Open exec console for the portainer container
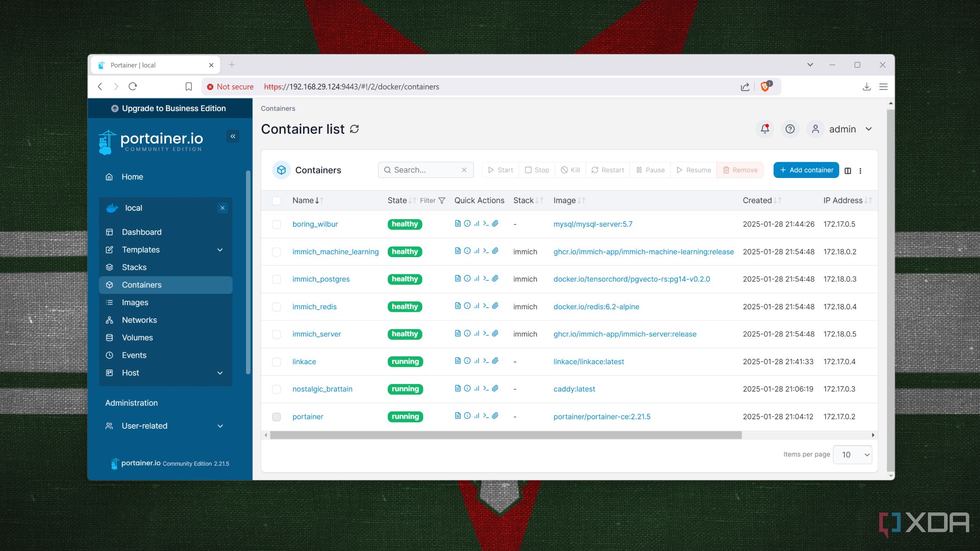This screenshot has width=980, height=551. click(486, 416)
